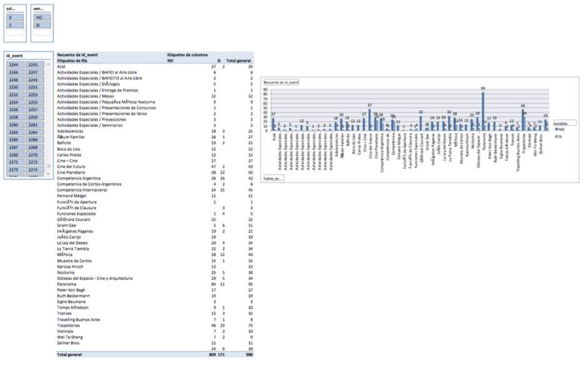Select the grand total value 980
This screenshot has height=366, width=588.
pyautogui.click(x=249, y=354)
